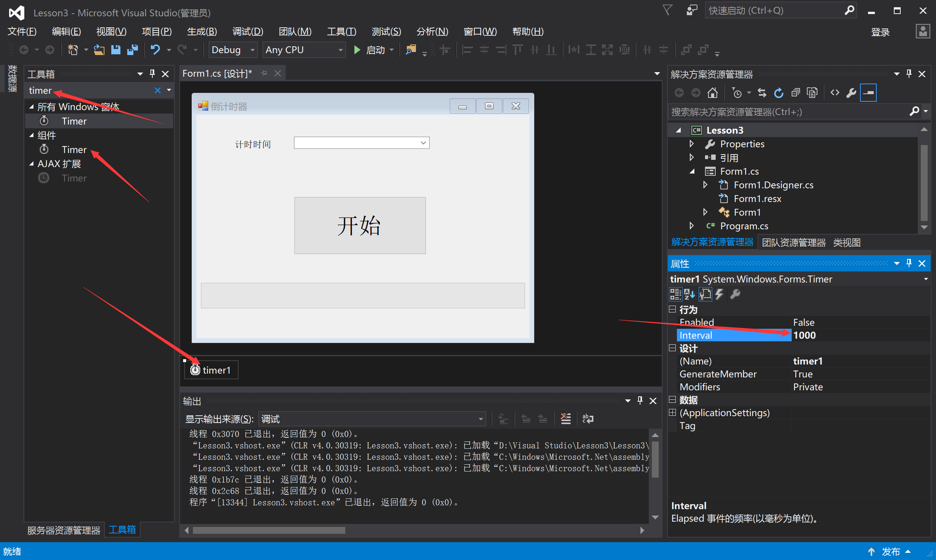Open the Any CPU platform dropdown

pos(304,50)
